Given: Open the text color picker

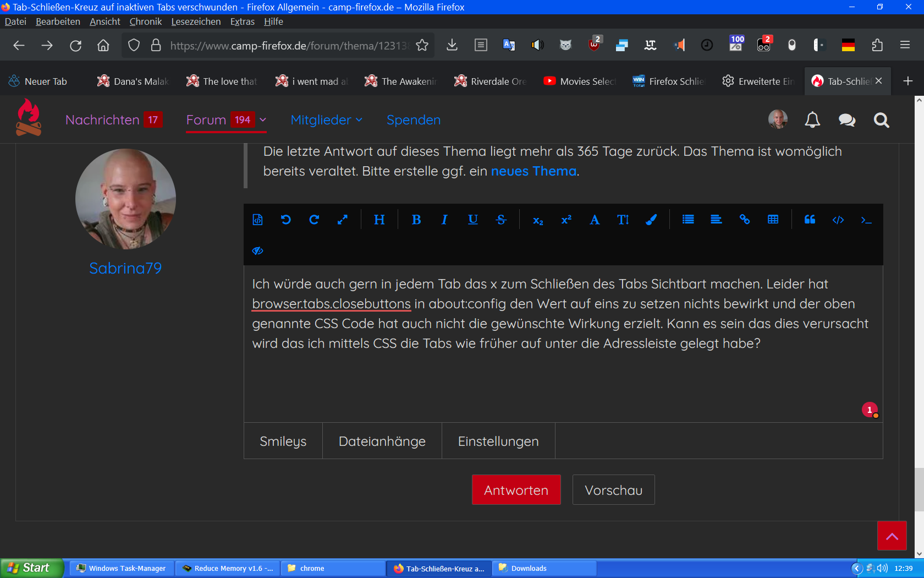Looking at the screenshot, I should [x=651, y=220].
